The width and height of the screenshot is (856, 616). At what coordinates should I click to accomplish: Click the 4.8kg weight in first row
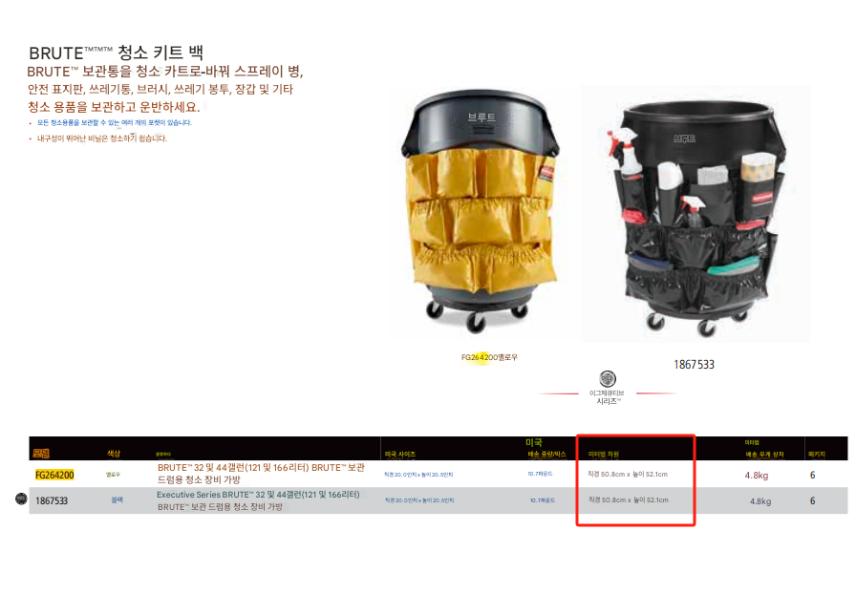pos(756,476)
